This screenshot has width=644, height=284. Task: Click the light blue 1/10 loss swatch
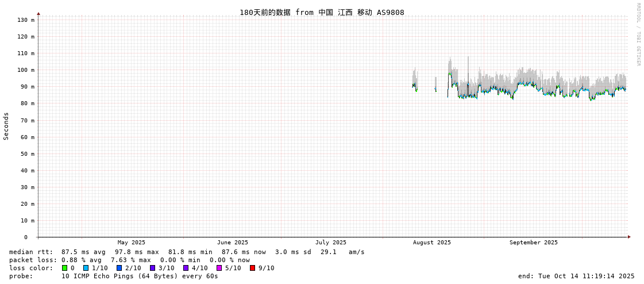86,268
